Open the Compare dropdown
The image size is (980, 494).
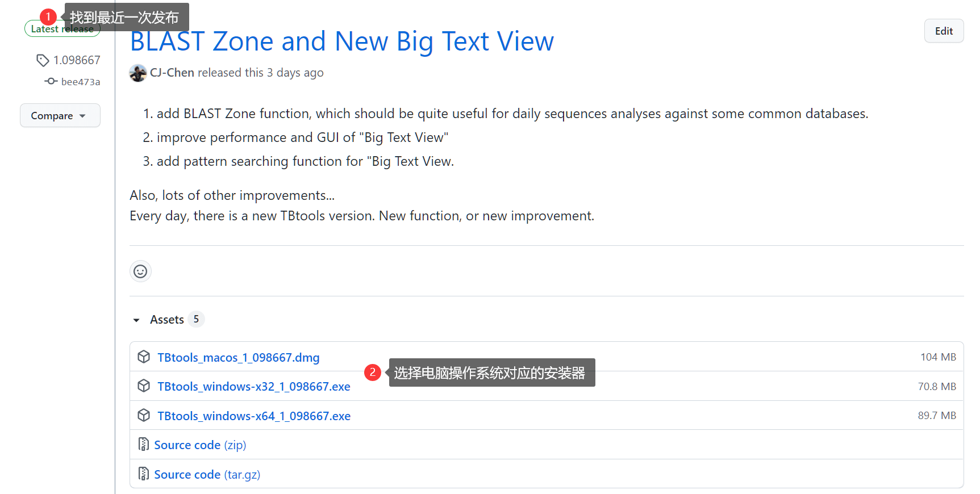tap(60, 115)
